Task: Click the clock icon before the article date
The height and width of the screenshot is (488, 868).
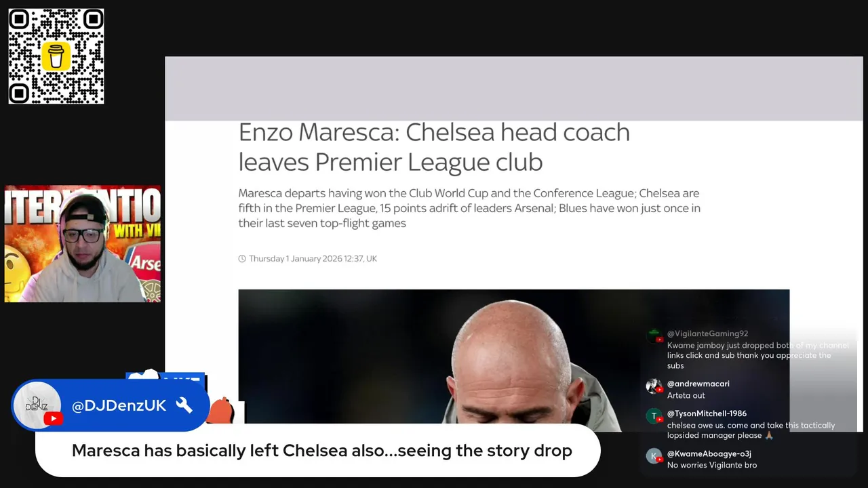Action: tap(242, 259)
